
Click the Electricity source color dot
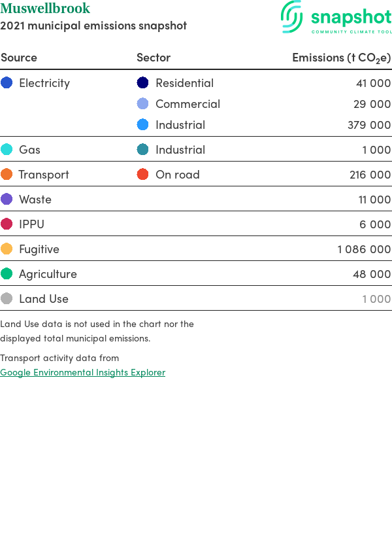(7, 83)
